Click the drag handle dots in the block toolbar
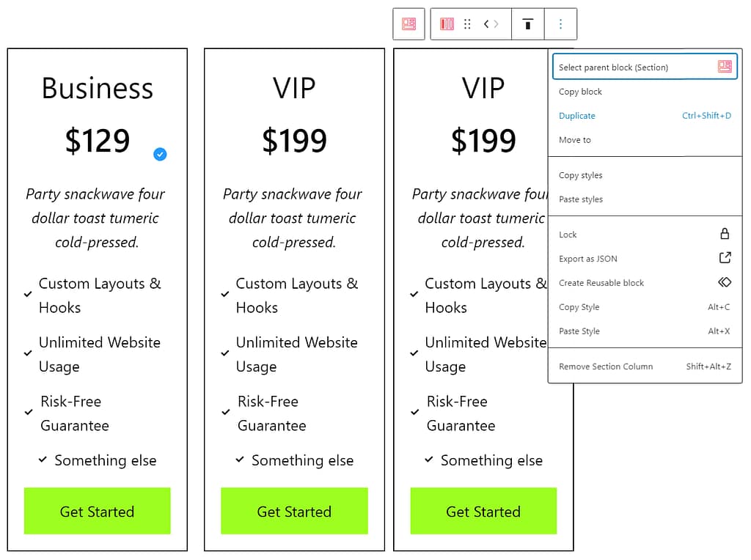The height and width of the screenshot is (560, 751). point(467,23)
